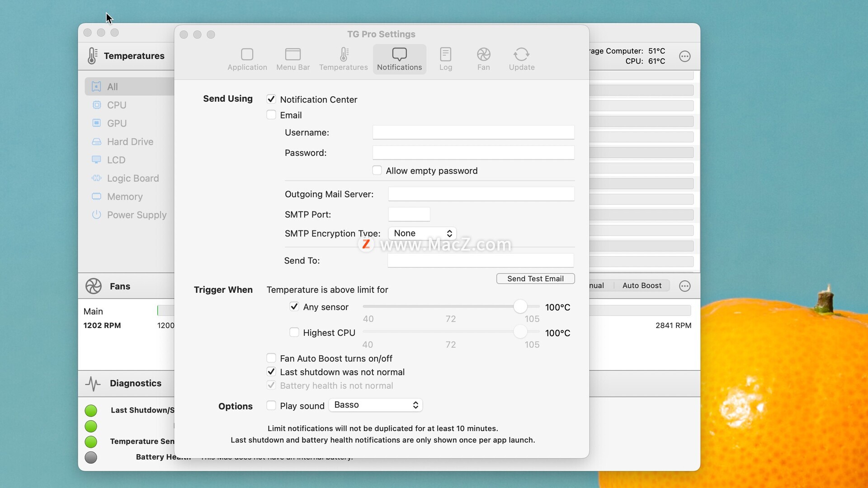Open the Application settings tab icon
Screen dimensions: 868x488
point(247,55)
